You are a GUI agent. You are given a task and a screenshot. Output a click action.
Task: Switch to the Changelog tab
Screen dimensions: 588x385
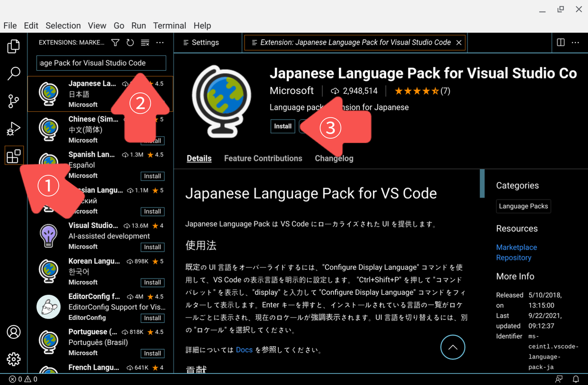[x=334, y=158]
